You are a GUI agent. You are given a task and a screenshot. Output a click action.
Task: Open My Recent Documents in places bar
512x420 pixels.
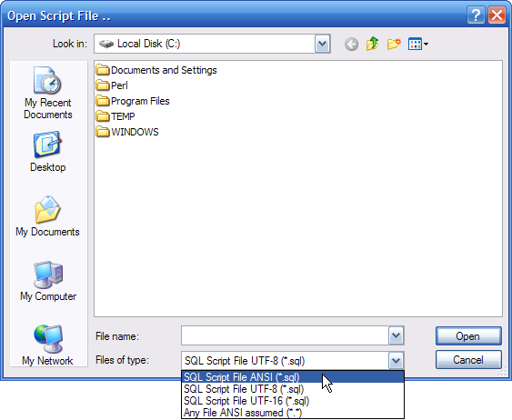tap(47, 93)
